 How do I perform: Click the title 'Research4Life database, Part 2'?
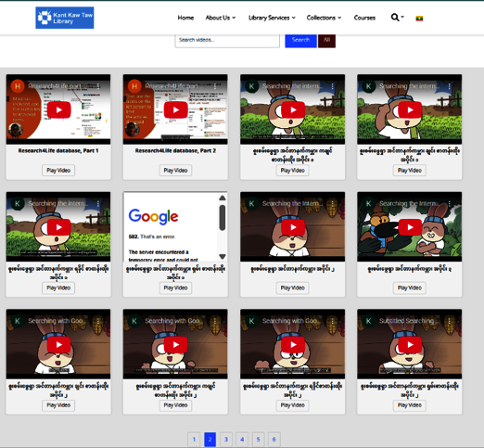point(175,151)
